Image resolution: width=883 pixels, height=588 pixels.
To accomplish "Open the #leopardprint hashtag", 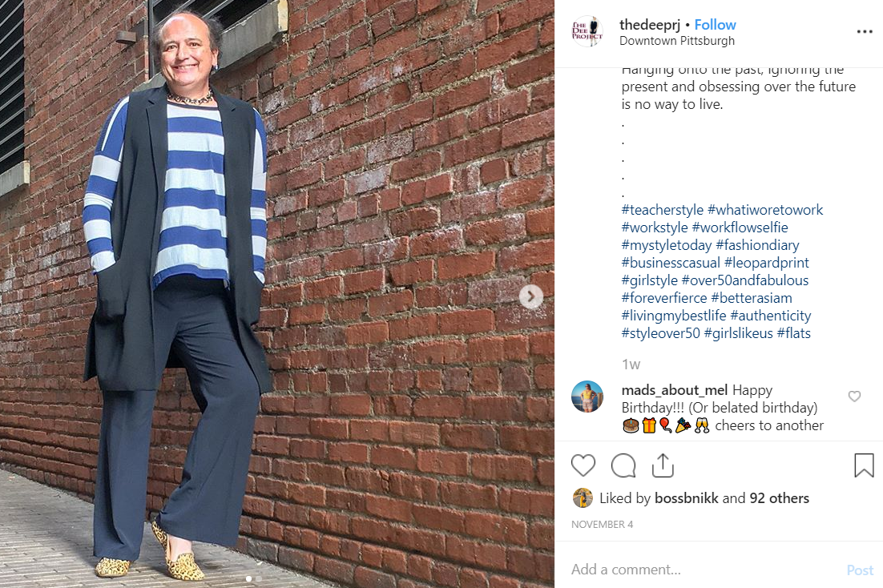I will pyautogui.click(x=767, y=263).
